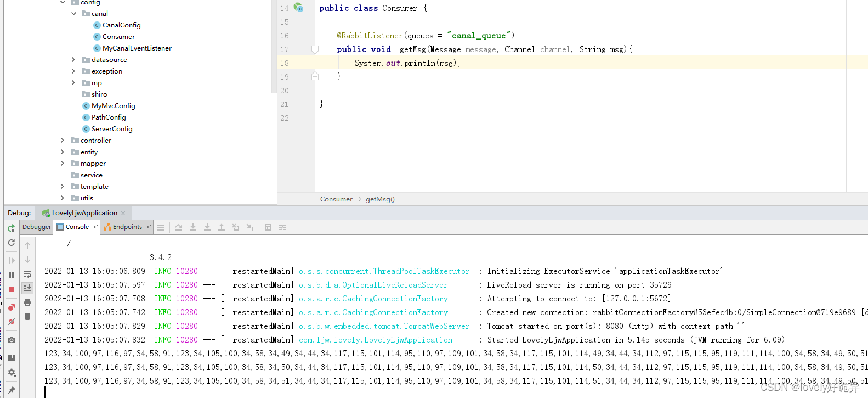
Task: Click the Update Running Application refresh icon
Action: tap(12, 242)
